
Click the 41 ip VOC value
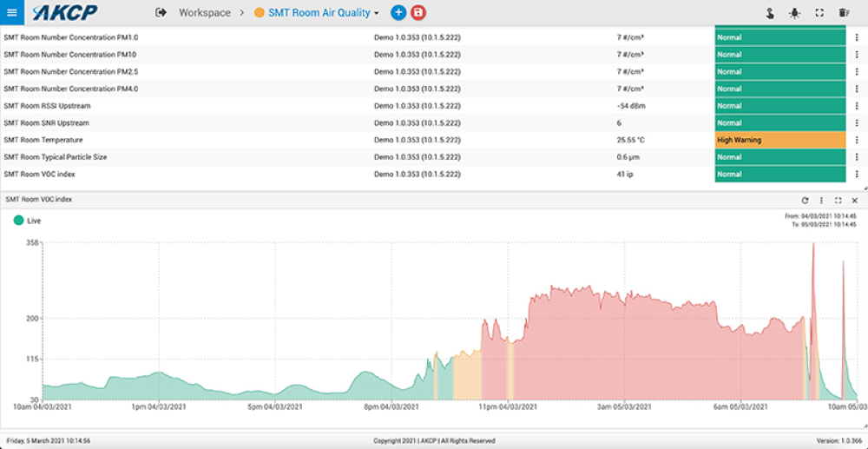(625, 175)
